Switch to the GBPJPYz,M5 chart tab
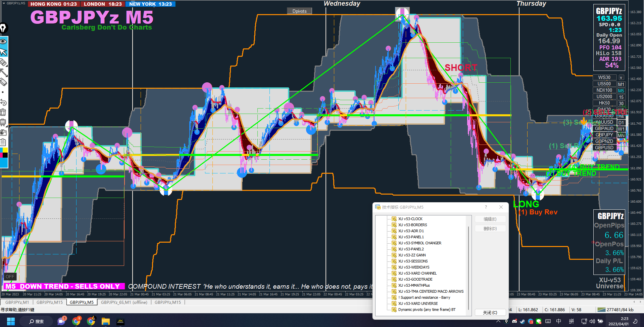Viewport: 644px width, 327px height. (82, 302)
